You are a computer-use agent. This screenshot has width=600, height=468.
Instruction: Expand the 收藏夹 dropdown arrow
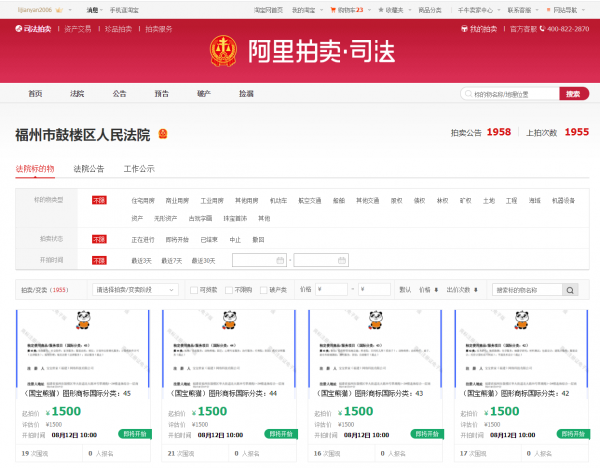pos(410,10)
